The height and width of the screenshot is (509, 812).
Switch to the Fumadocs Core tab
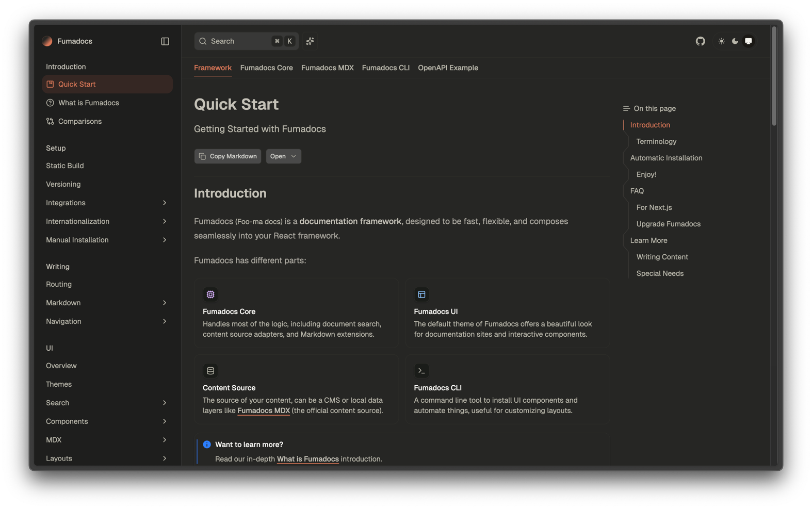(x=266, y=68)
